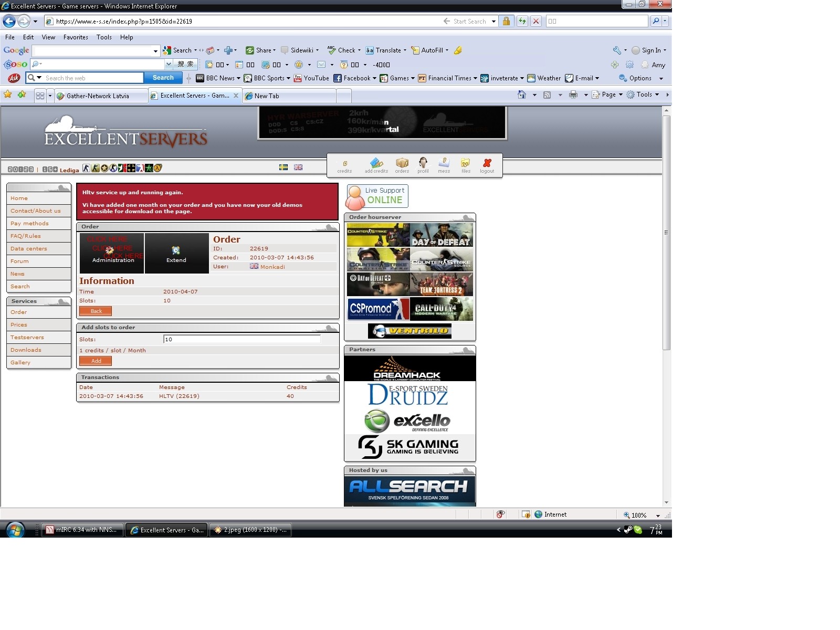Switch site language to English flag

(298, 167)
